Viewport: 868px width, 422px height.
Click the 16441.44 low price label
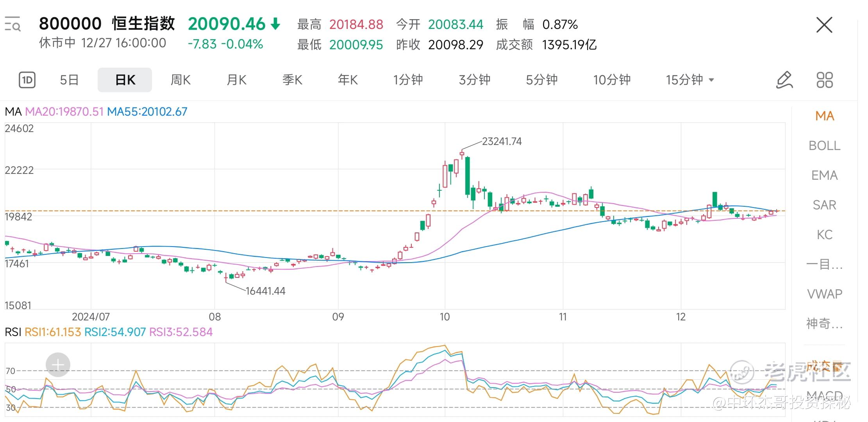coord(265,291)
